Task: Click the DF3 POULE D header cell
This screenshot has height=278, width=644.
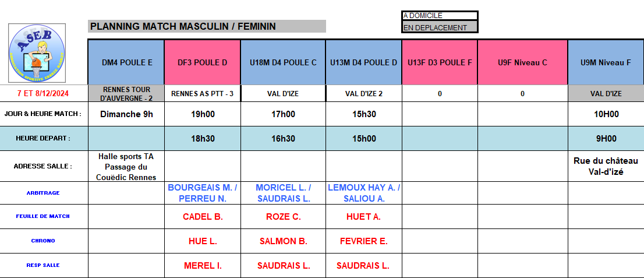Action: pyautogui.click(x=202, y=62)
